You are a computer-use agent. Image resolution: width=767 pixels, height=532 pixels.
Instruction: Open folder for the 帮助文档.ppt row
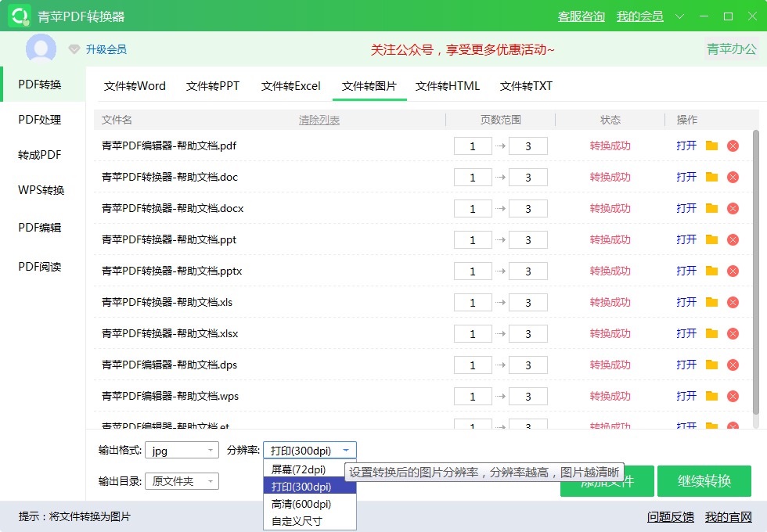[x=711, y=239]
